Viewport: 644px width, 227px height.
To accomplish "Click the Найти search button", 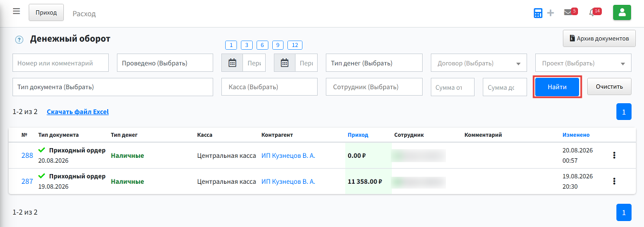I will point(557,87).
